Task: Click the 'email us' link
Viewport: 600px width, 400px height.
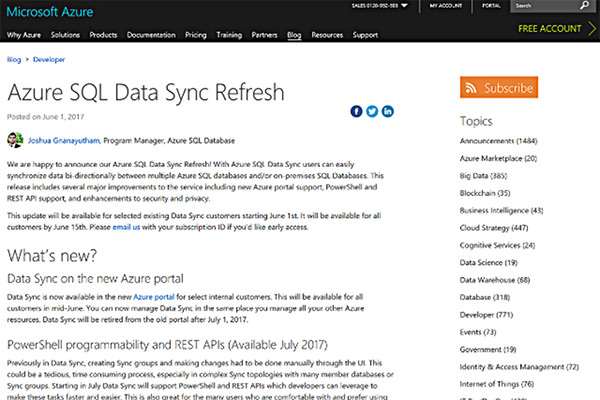Action: pos(126,227)
